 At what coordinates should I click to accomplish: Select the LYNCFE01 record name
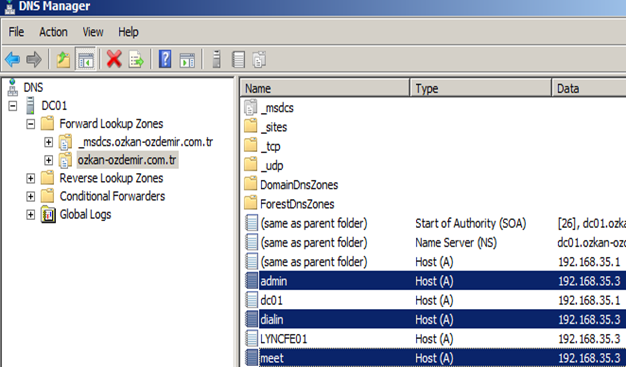coord(283,339)
